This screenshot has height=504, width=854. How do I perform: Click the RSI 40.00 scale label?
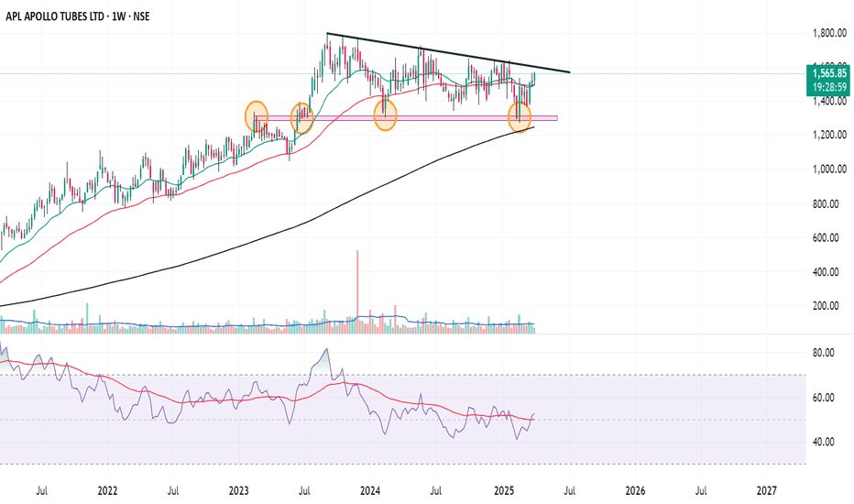pos(823,442)
